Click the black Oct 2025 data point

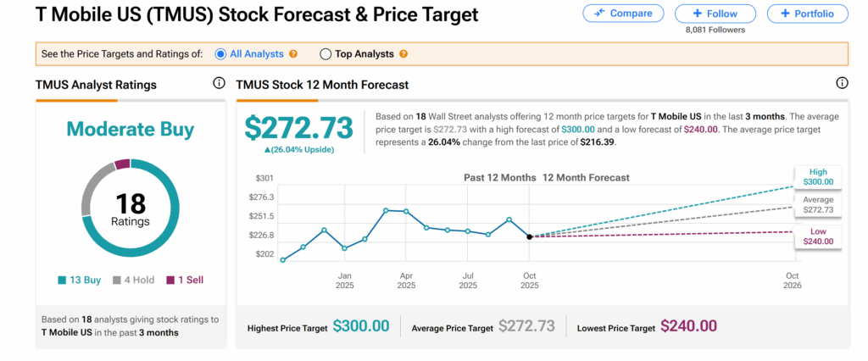[x=530, y=236]
